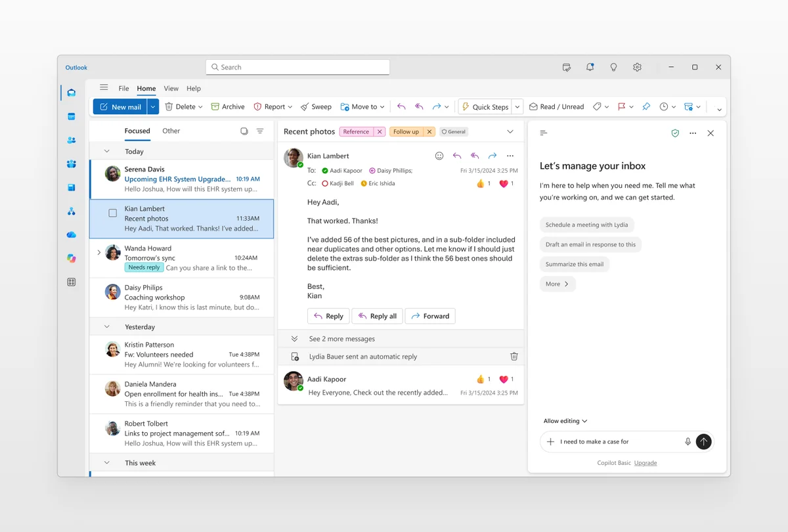Viewport: 788px width, 532px height.
Task: Focus Copilot prompt text field
Action: point(618,441)
